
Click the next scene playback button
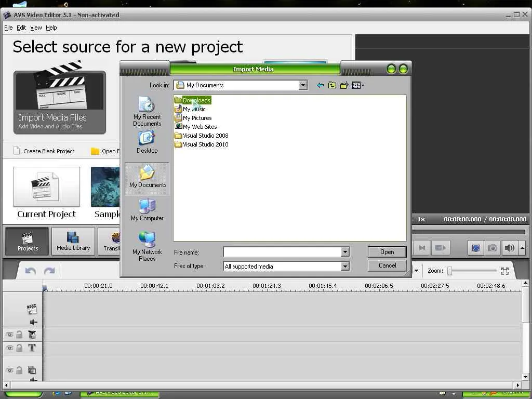tap(441, 248)
